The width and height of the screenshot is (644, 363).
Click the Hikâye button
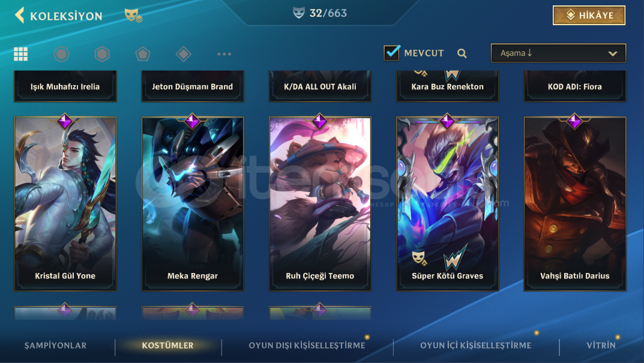[x=589, y=15]
